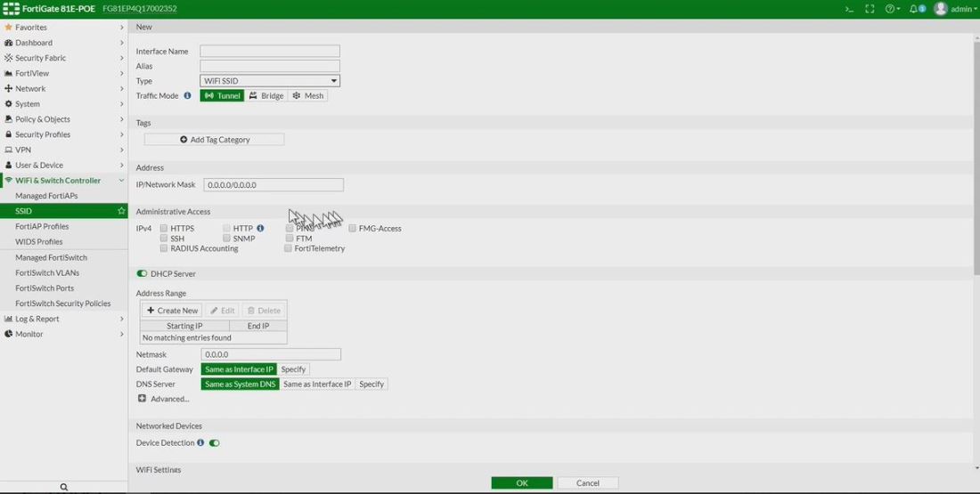Click the SSID favorite star icon
Image resolution: width=980 pixels, height=494 pixels.
121,211
